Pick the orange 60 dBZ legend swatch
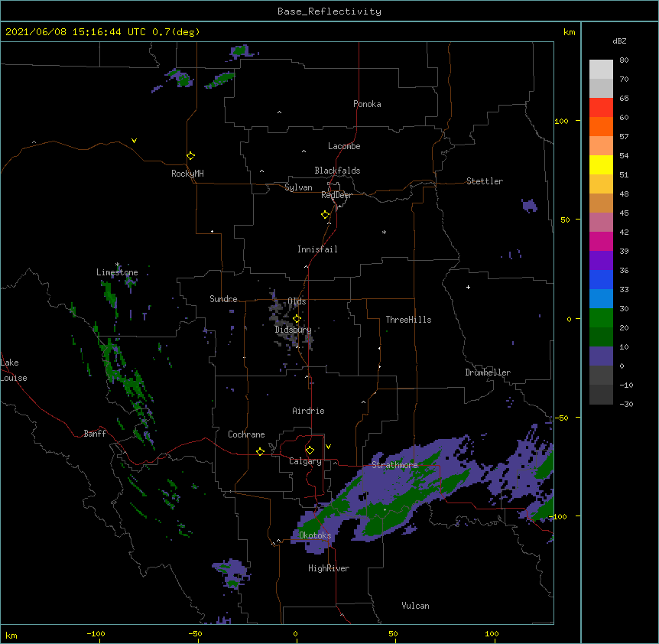The width and height of the screenshot is (659, 644). coord(601,126)
